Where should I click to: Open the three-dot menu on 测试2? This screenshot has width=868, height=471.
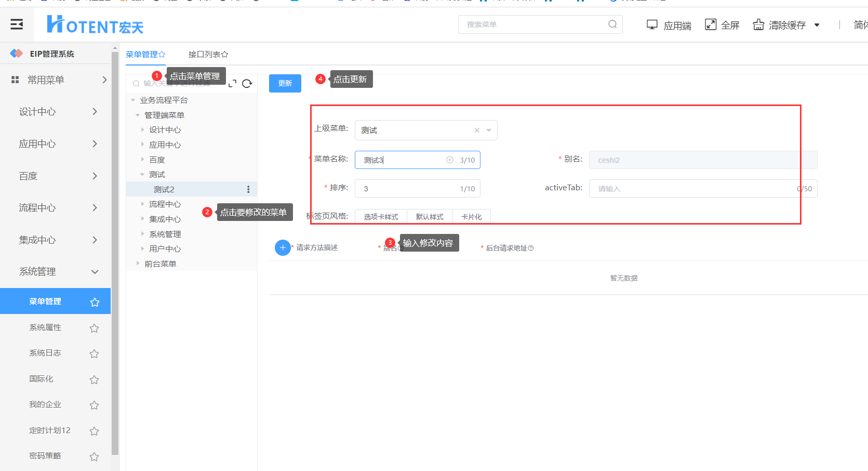coord(248,189)
